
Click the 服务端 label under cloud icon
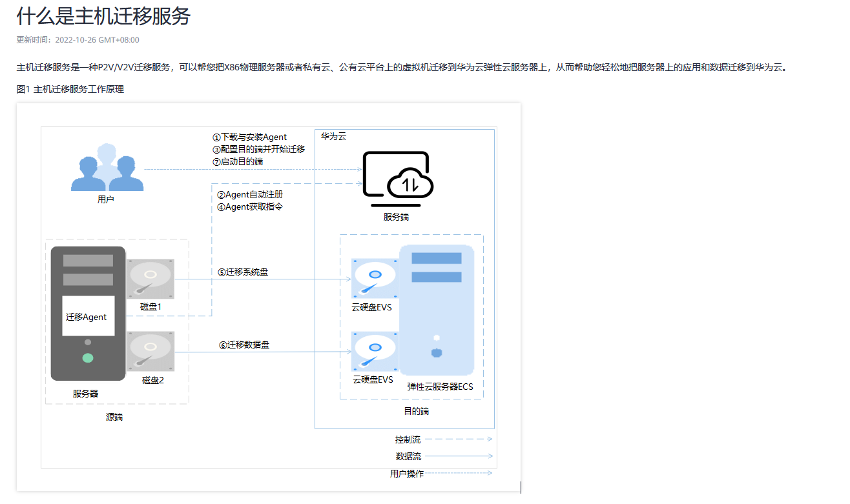tap(396, 217)
